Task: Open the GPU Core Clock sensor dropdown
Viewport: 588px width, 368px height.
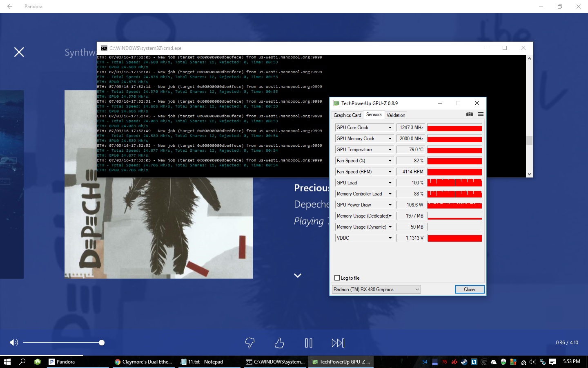Action: pos(390,128)
